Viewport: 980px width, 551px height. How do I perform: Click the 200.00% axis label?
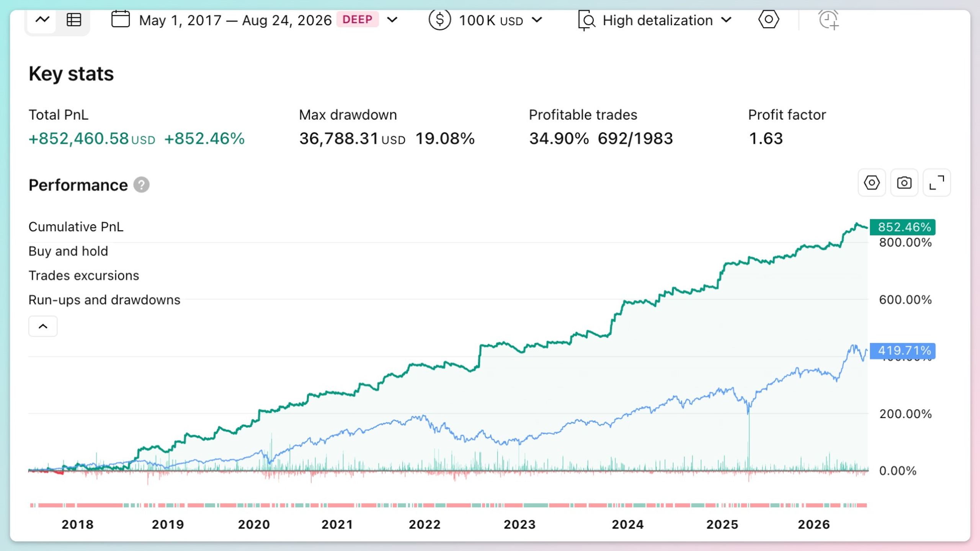(x=905, y=414)
